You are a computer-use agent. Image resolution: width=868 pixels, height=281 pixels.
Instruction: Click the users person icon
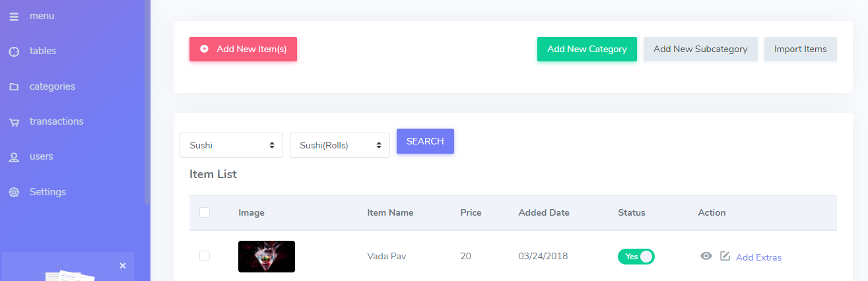click(x=14, y=157)
